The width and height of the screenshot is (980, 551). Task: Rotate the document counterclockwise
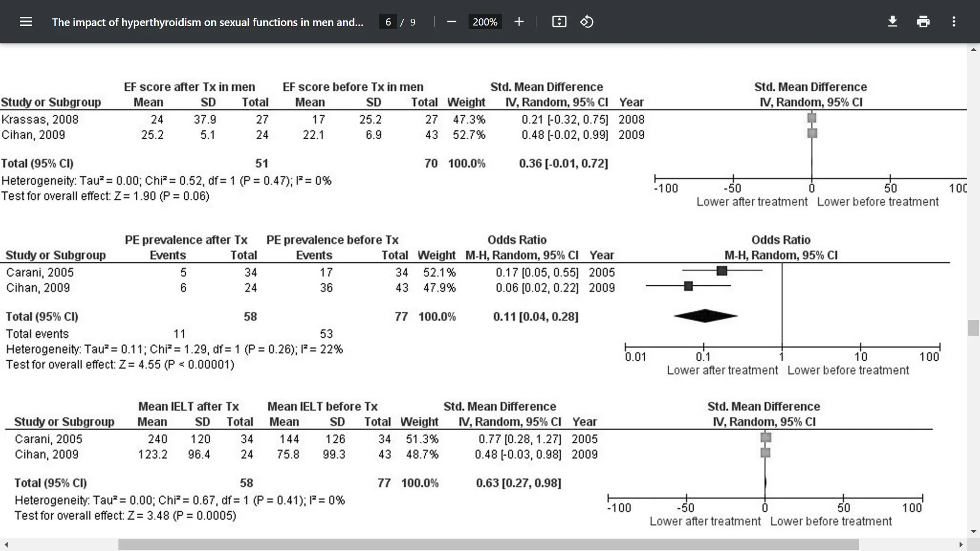click(x=587, y=22)
